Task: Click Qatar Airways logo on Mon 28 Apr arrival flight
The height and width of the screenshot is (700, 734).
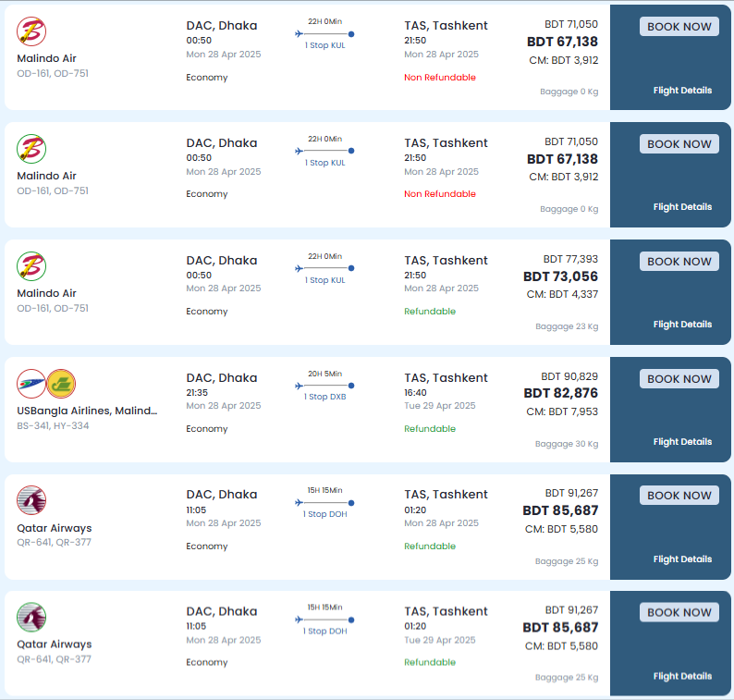Action: [31, 500]
